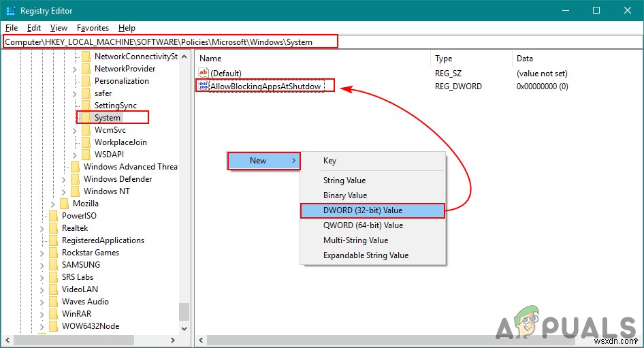Click the SAMSUNG folder icon
The width and height of the screenshot is (644, 348).
coord(53,265)
